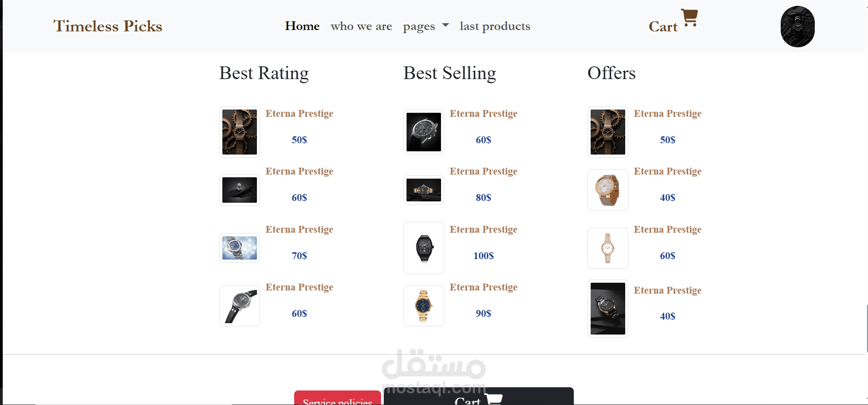868x405 pixels.
Task: Go to the Home menu item
Action: [302, 26]
